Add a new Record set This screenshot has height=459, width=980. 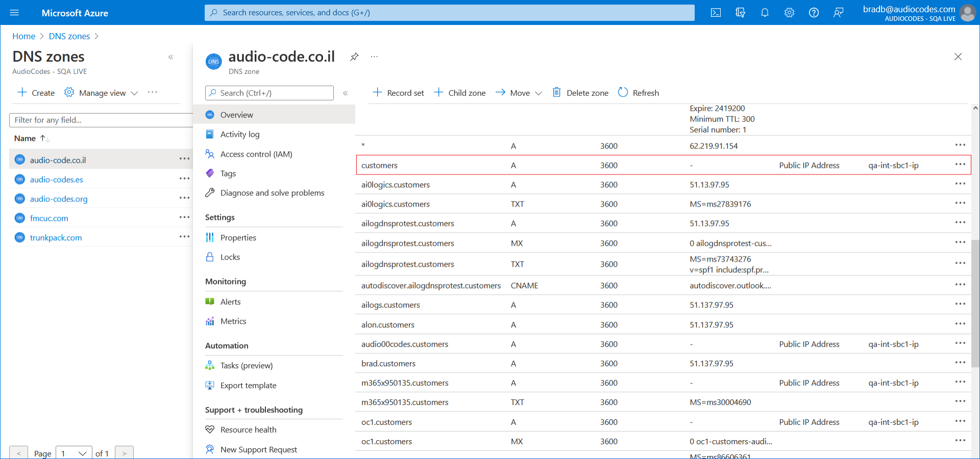[x=398, y=93]
